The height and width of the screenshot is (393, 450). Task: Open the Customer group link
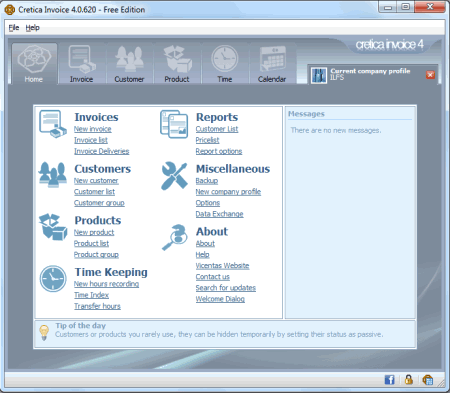(99, 203)
